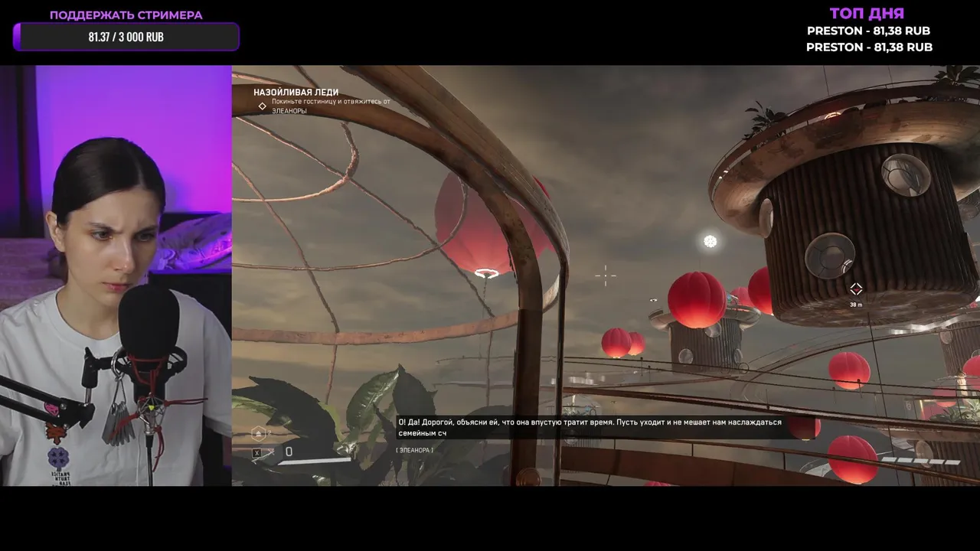
Task: Click the '38 m' distance label
Action: click(856, 305)
